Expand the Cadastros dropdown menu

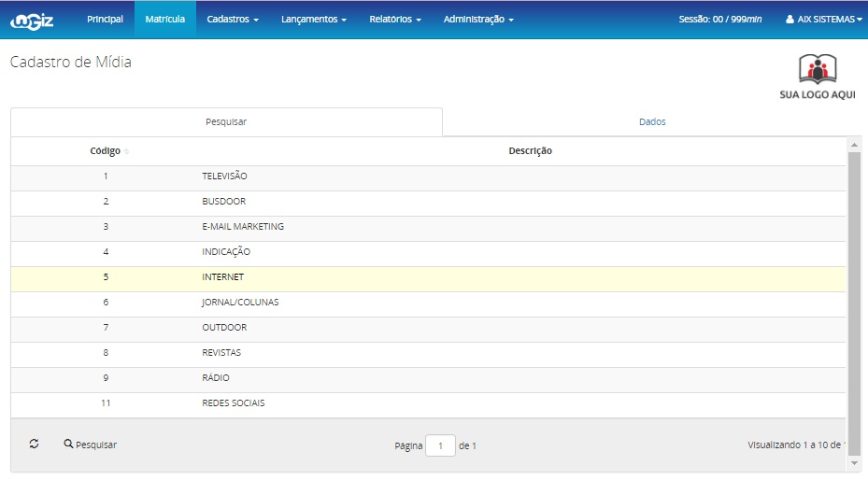pos(233,19)
